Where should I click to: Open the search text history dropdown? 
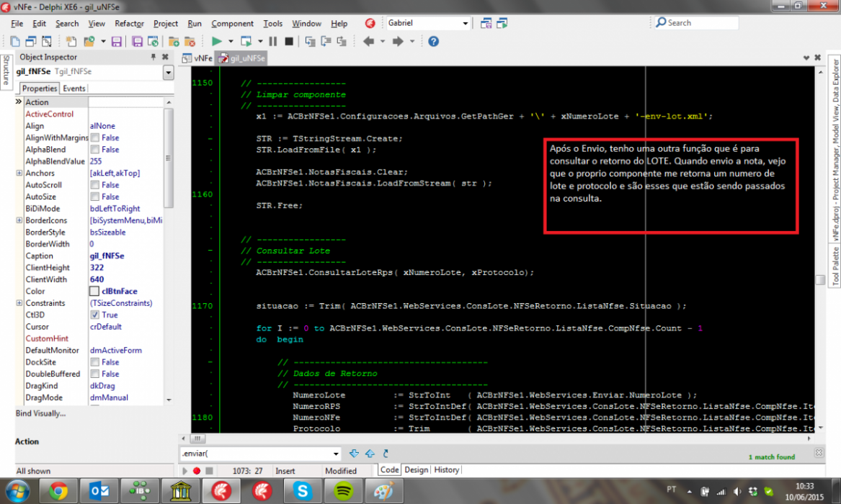click(336, 454)
